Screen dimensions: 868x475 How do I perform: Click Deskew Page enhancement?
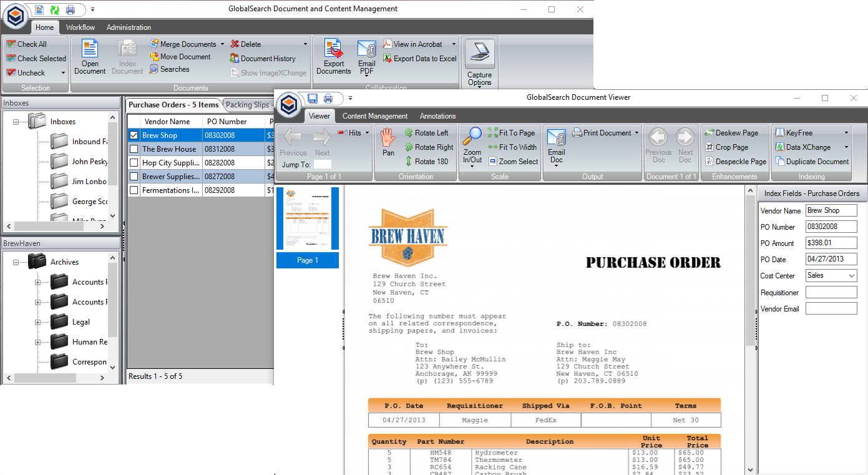click(731, 133)
